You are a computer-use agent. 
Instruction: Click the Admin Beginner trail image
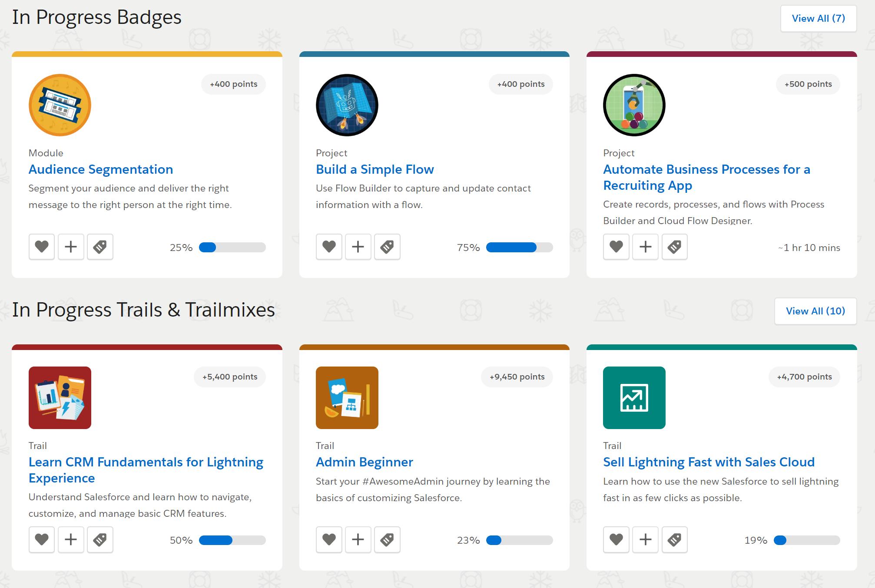click(347, 398)
